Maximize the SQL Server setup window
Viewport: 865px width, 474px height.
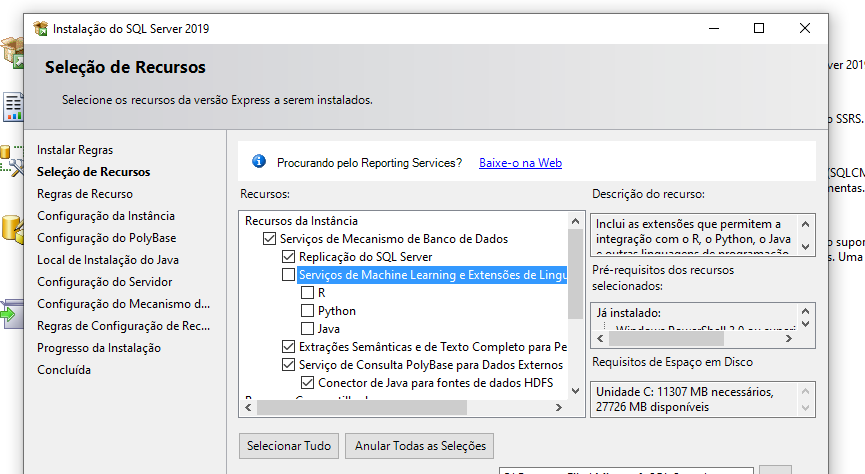click(x=759, y=28)
